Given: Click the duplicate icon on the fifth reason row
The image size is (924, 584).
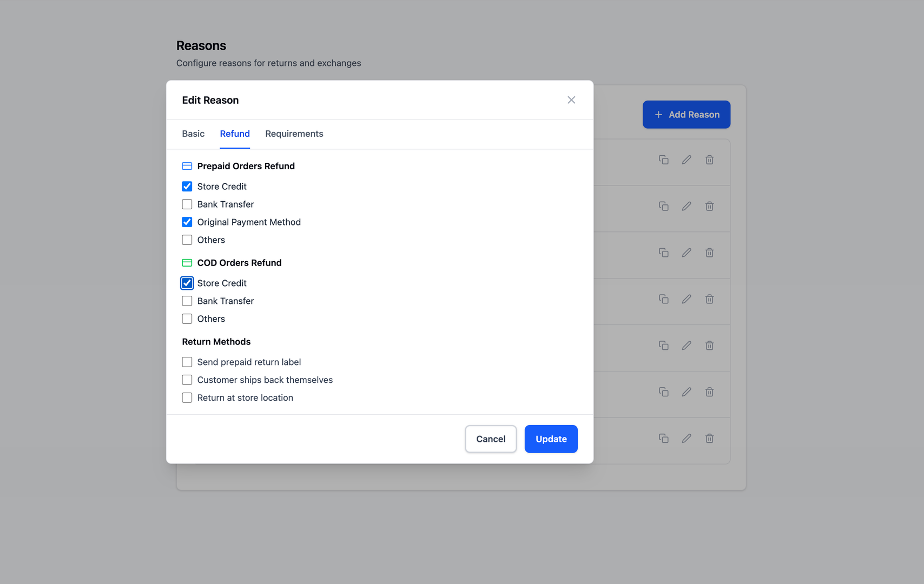Looking at the screenshot, I should coord(664,345).
